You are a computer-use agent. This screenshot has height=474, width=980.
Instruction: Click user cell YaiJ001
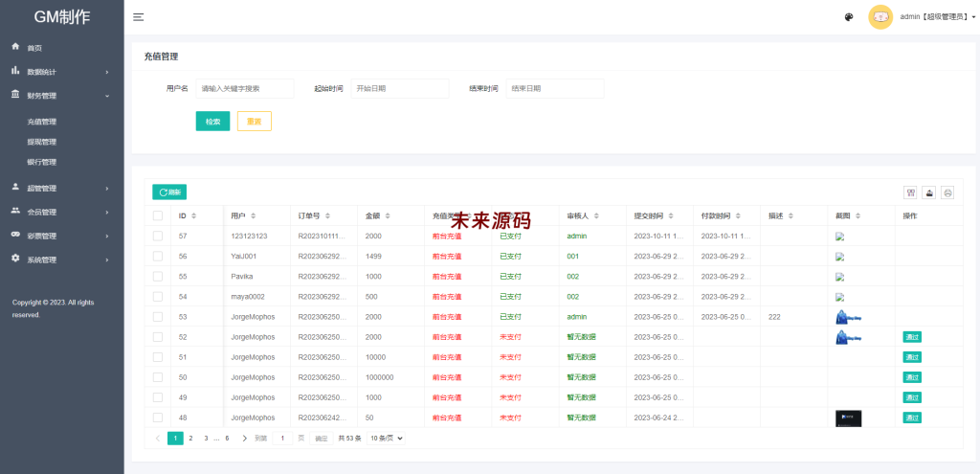[244, 257]
